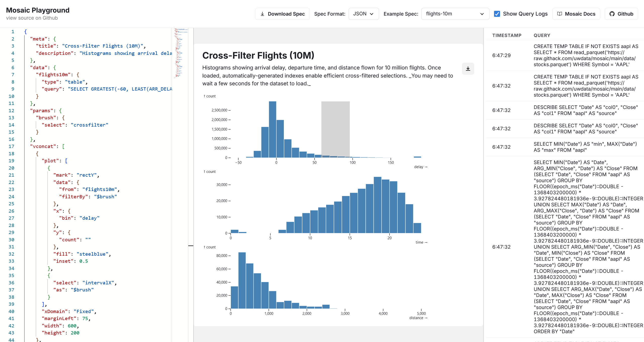Expand the Example Spec flights-10m dropdown
The image size is (644, 342).
pyautogui.click(x=455, y=14)
